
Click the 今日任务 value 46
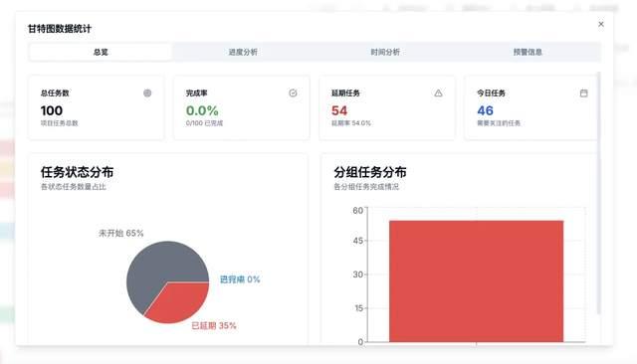(x=485, y=110)
